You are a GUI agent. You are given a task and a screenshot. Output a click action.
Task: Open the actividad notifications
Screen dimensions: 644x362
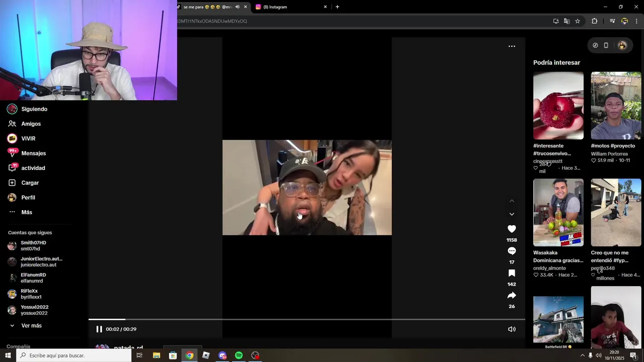point(26,168)
